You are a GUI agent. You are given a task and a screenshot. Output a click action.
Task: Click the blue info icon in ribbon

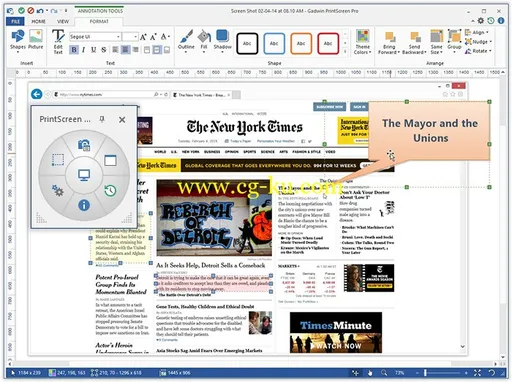[501, 21]
